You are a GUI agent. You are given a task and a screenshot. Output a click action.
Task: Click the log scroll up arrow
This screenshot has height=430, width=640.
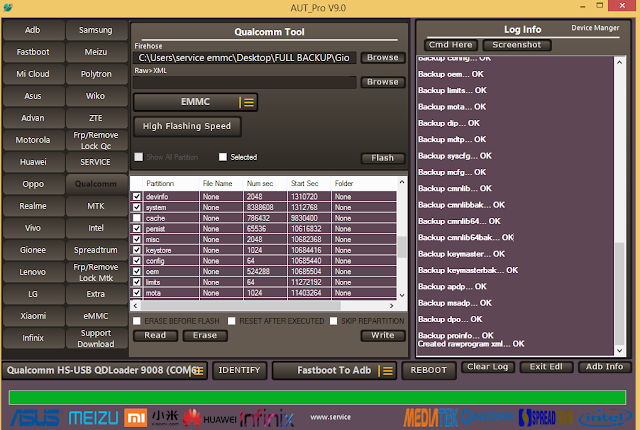tap(620, 62)
